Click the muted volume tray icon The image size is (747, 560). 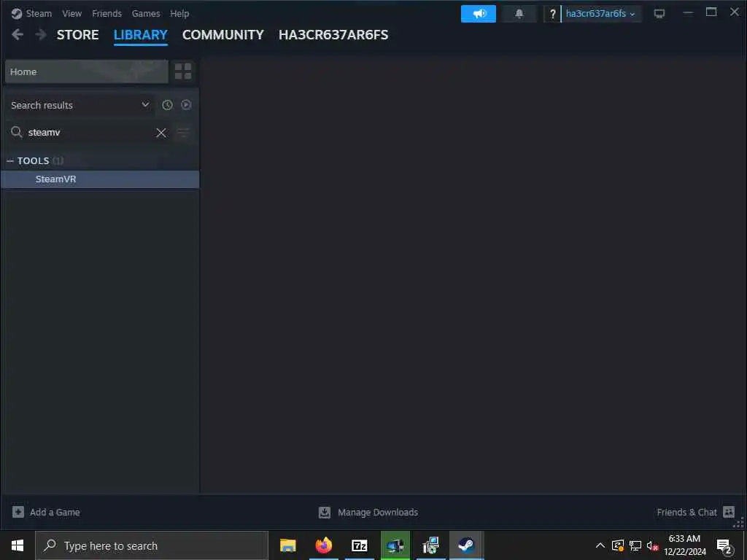tap(653, 545)
